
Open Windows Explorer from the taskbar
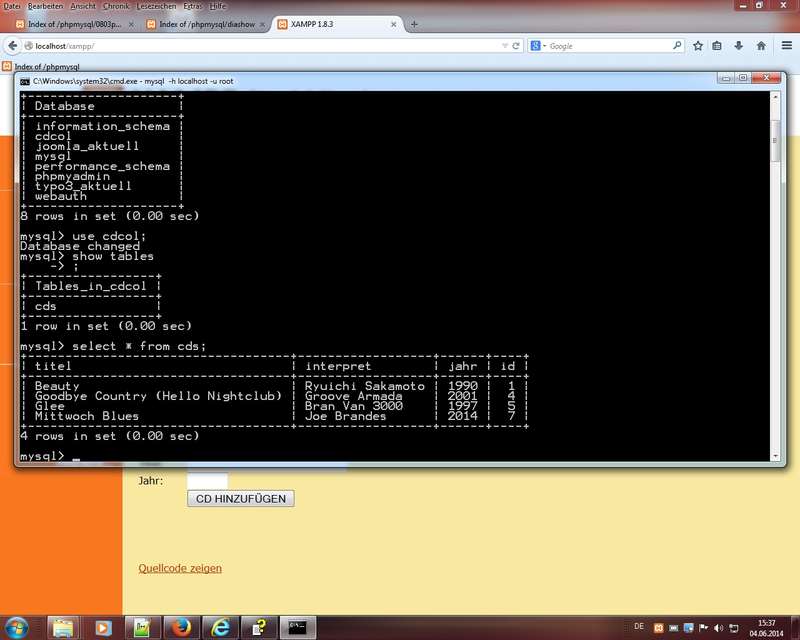pyautogui.click(x=63, y=627)
